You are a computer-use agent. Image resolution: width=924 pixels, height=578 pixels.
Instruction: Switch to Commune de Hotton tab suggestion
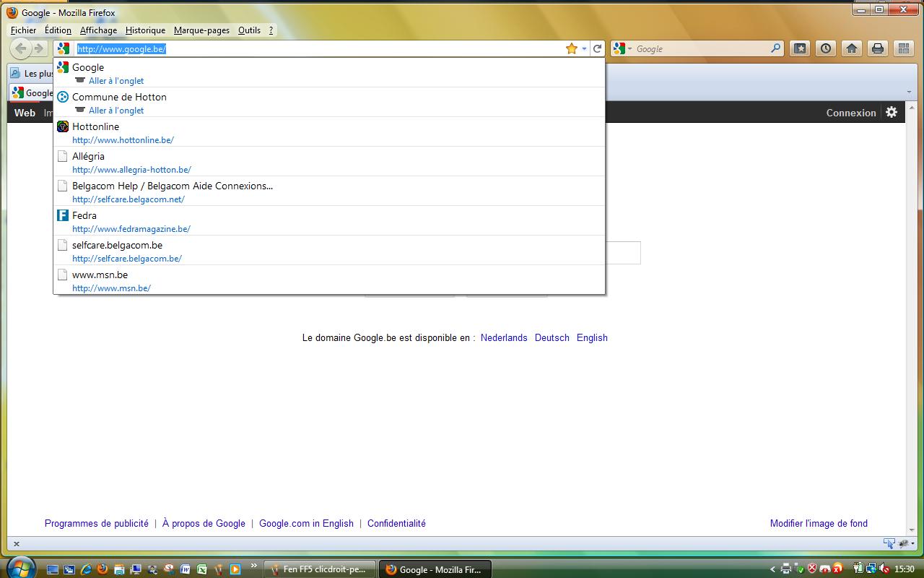click(329, 103)
